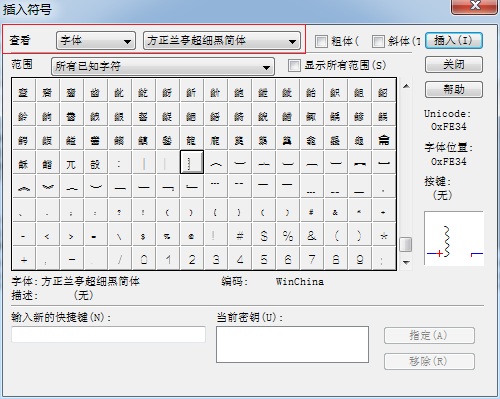
Task: Click the WinChina encoding text
Action: (300, 282)
